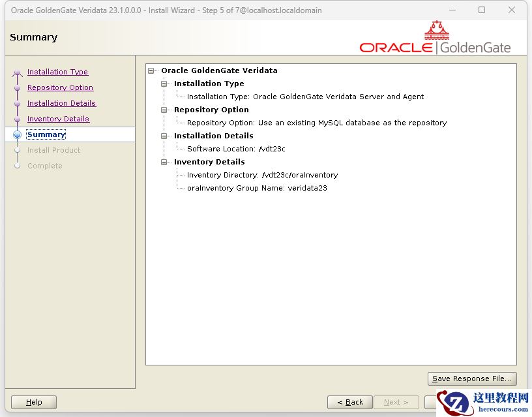Click the Install Product step bullet icon

point(18,150)
